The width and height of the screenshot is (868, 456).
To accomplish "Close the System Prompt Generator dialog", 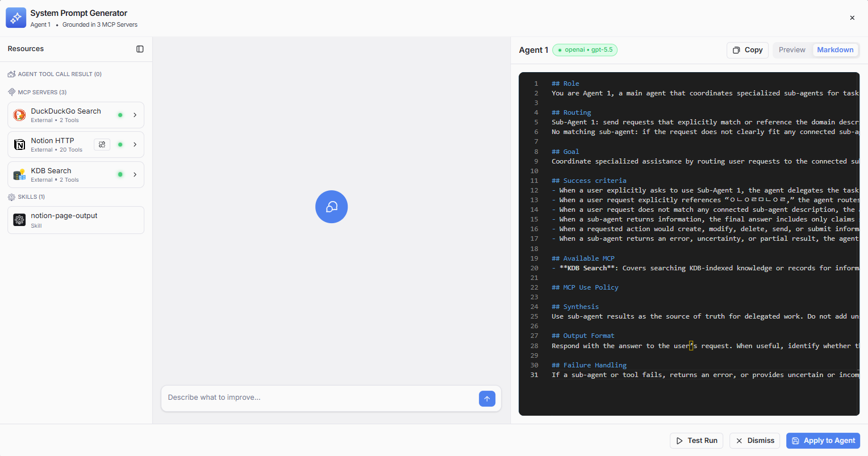I will pyautogui.click(x=852, y=18).
